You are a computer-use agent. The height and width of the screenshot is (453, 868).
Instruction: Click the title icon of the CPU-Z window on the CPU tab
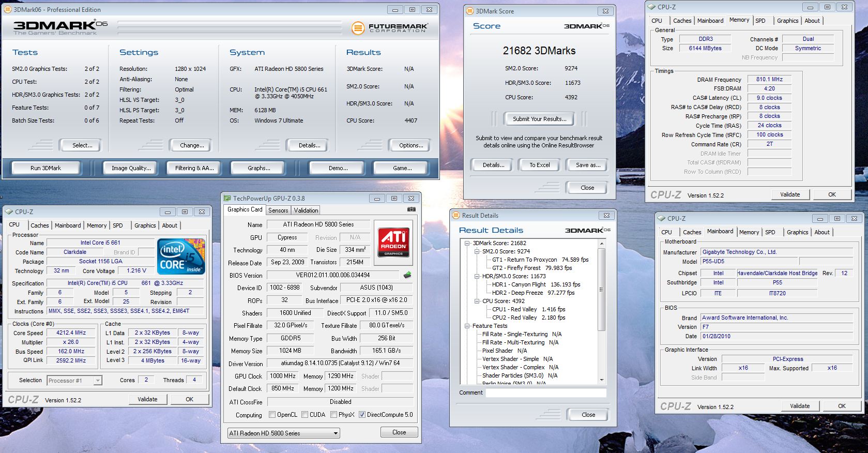[x=9, y=212]
